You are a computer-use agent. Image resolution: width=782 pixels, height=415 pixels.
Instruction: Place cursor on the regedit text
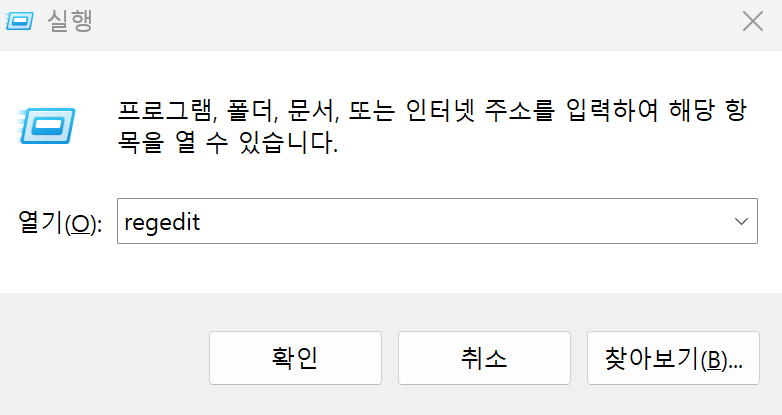162,222
